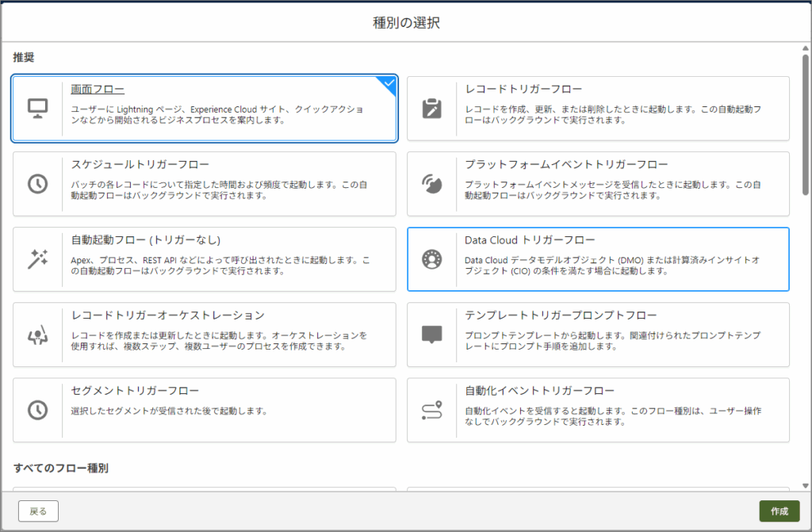The width and height of the screenshot is (812, 532).
Task: Click the route icon for 自動化イベントトリガーフロー
Action: click(x=432, y=410)
